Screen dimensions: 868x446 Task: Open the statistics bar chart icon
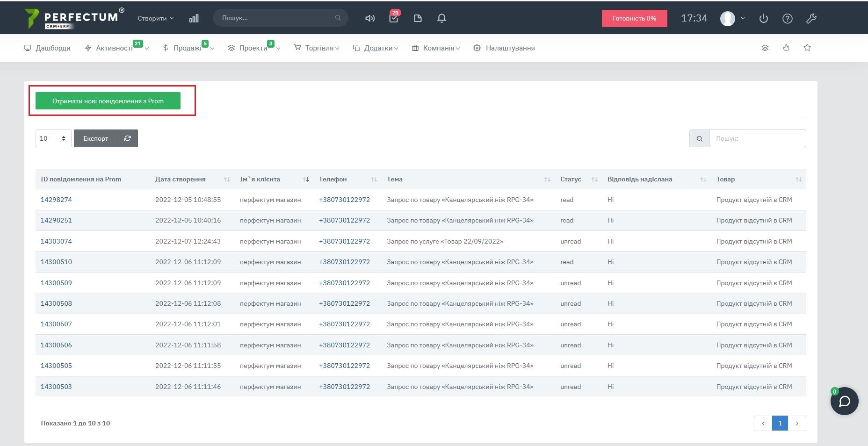click(x=194, y=18)
